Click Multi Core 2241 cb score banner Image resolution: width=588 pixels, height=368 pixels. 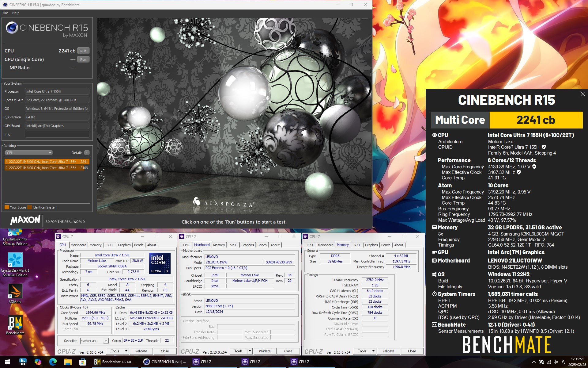click(507, 120)
